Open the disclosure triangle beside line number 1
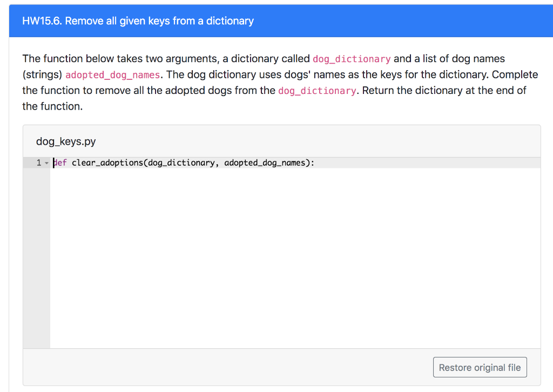This screenshot has height=392, width=553. point(46,163)
